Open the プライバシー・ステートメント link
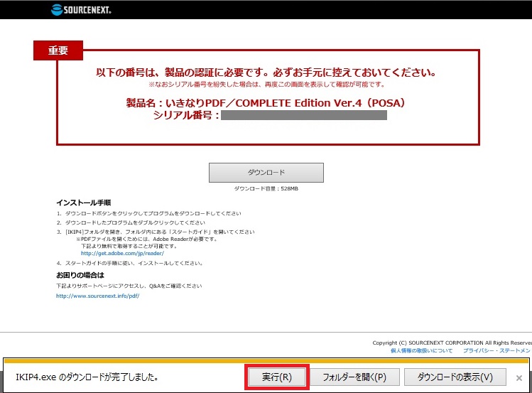Screen dimensions: 532x393 point(497,350)
